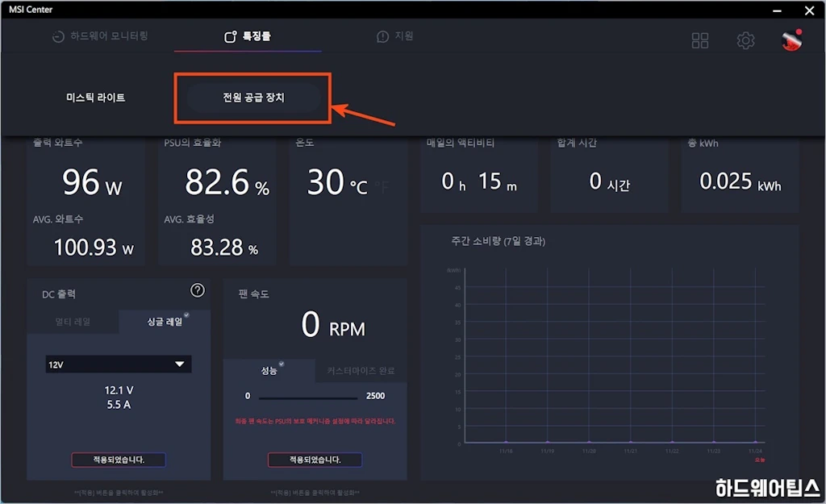Click the 주간 소비량 chart title
This screenshot has width=826, height=504.
499,241
